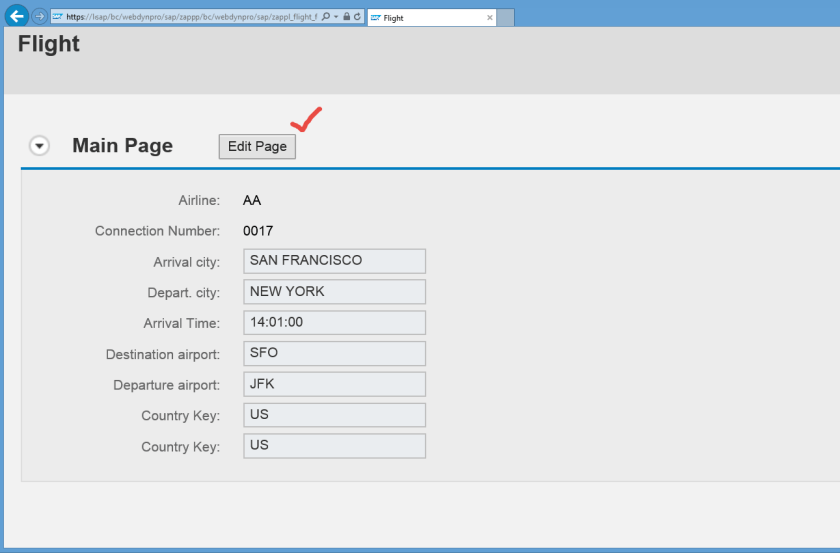Click the browser forward arrow button
Viewport: 840px width, 553px height.
[x=39, y=17]
